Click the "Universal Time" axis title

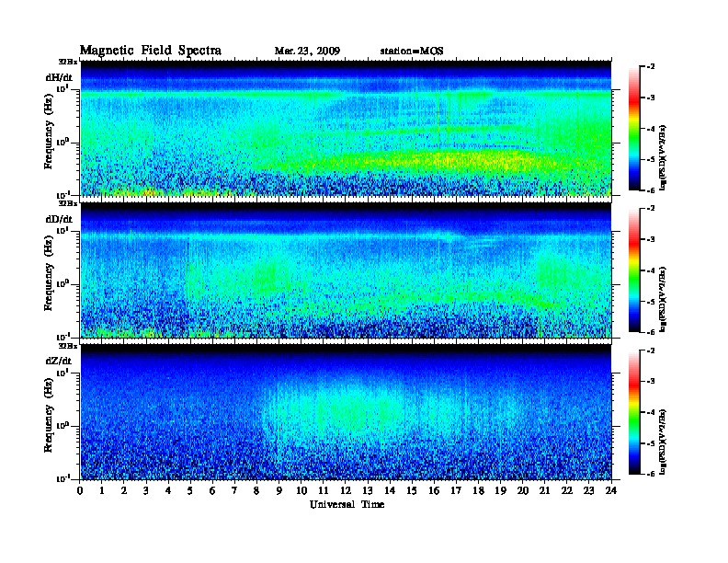point(347,504)
